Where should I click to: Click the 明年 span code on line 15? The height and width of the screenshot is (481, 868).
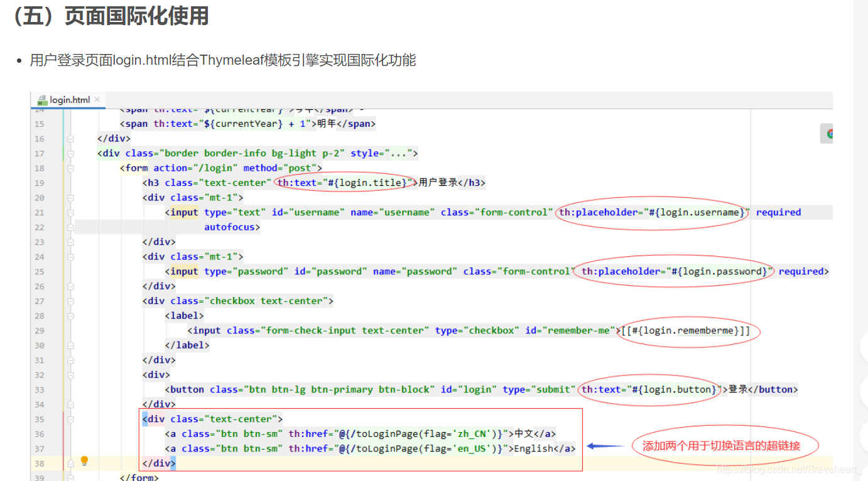coord(248,124)
